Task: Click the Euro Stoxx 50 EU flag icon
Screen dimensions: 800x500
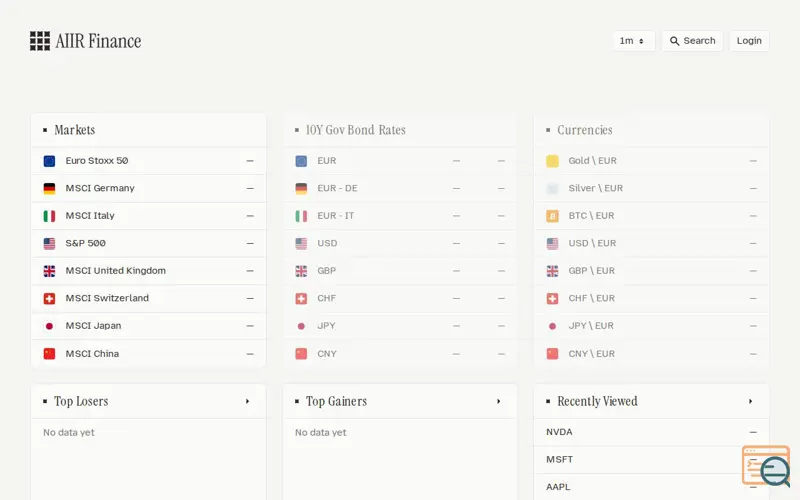Action: click(49, 161)
